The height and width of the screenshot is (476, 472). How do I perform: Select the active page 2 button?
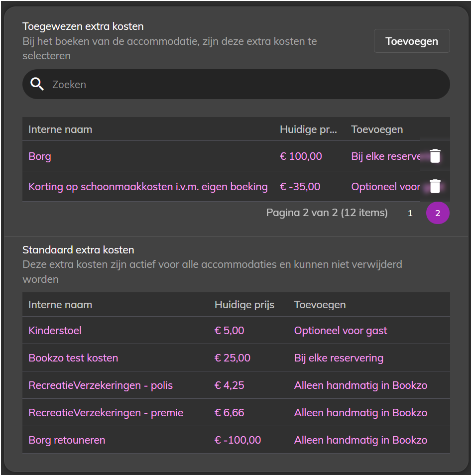point(438,213)
